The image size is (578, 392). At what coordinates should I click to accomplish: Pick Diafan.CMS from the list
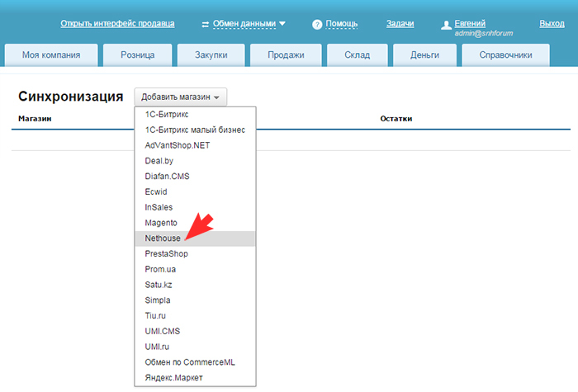tap(195, 177)
